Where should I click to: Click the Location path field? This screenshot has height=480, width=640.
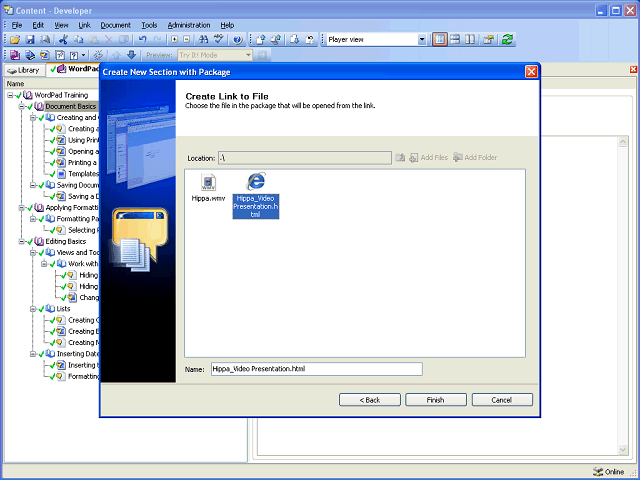(305, 158)
